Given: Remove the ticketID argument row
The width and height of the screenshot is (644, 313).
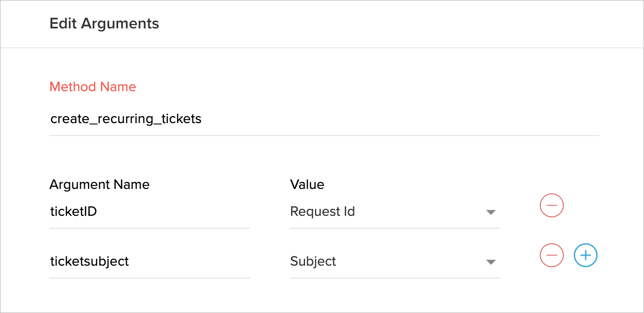Looking at the screenshot, I should [551, 205].
